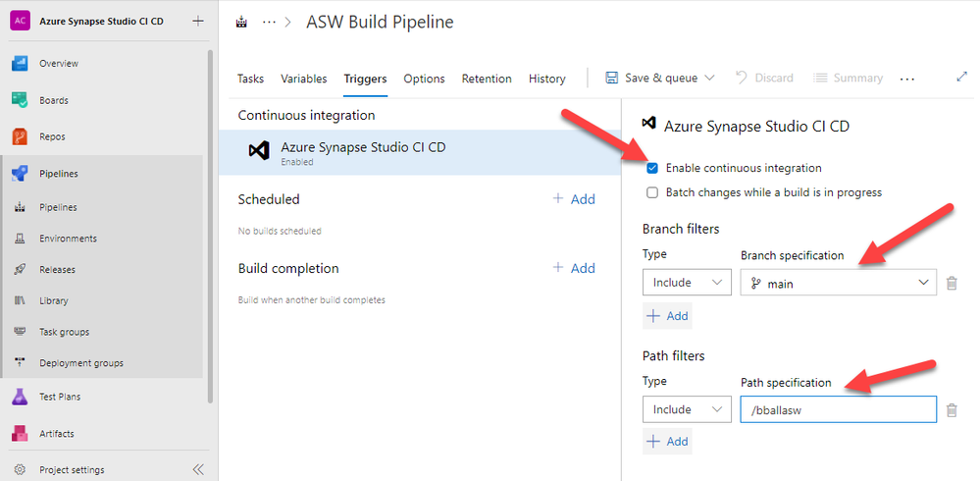Enable batch changes while build in progress
This screenshot has height=481, width=980.
652,192
